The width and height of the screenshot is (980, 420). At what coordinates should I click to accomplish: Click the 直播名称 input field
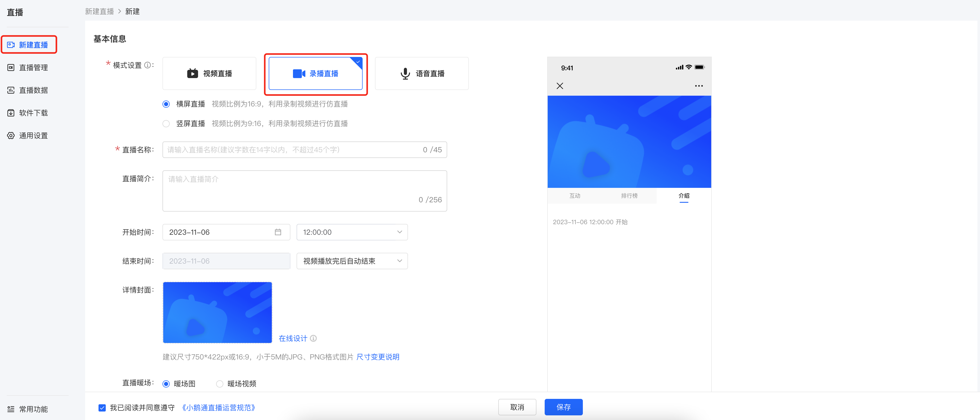(x=304, y=150)
